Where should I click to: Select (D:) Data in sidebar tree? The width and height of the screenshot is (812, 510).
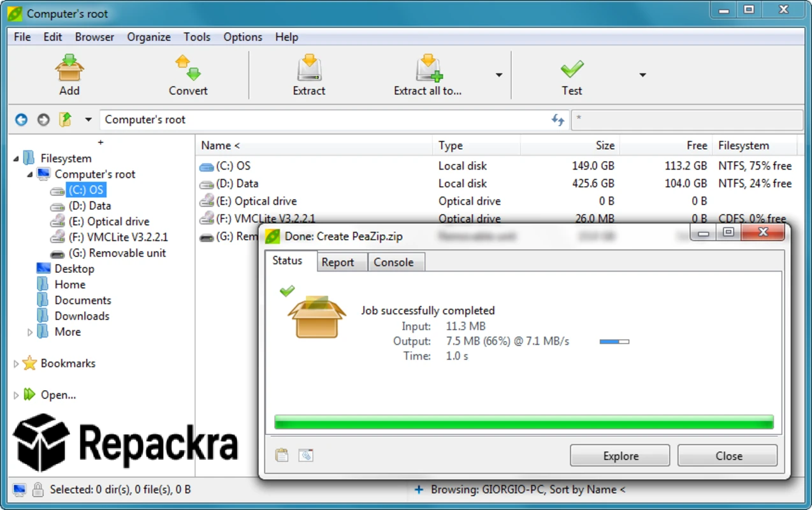point(90,205)
